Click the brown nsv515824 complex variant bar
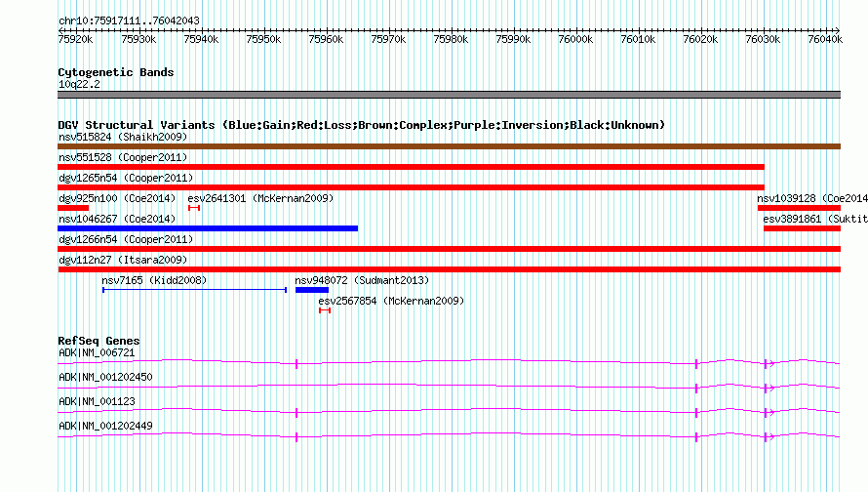Image resolution: width=868 pixels, height=492 pixels. [449, 146]
